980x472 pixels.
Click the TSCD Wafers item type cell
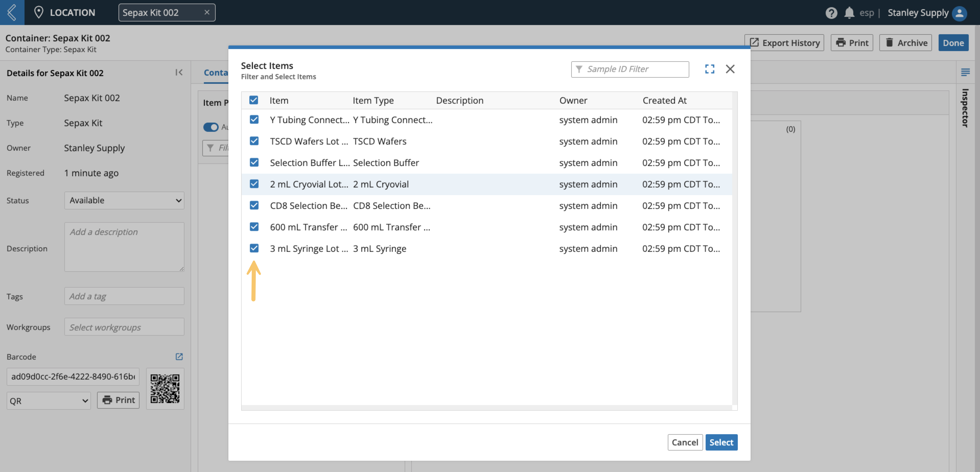(379, 141)
